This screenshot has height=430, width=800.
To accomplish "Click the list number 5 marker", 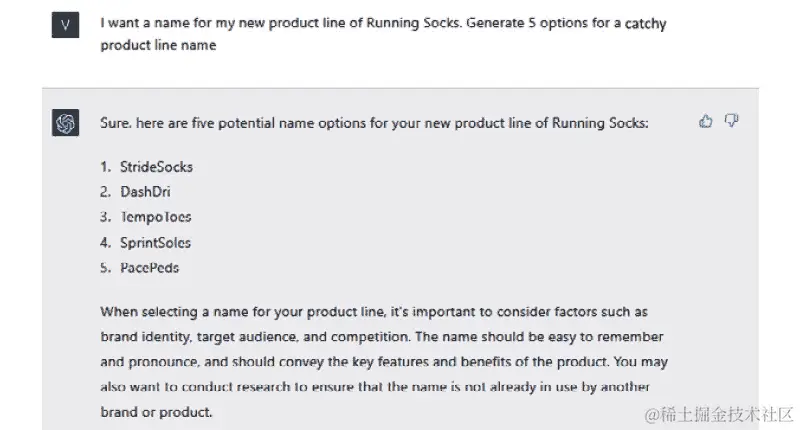I will tap(105, 268).
